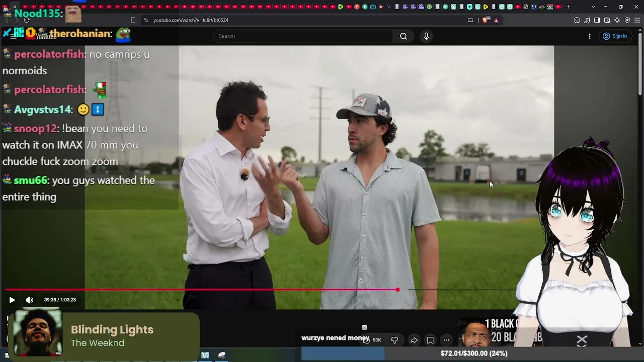Click the Avgvstvs14 chat username
The width and height of the screenshot is (644, 362).
pos(43,110)
